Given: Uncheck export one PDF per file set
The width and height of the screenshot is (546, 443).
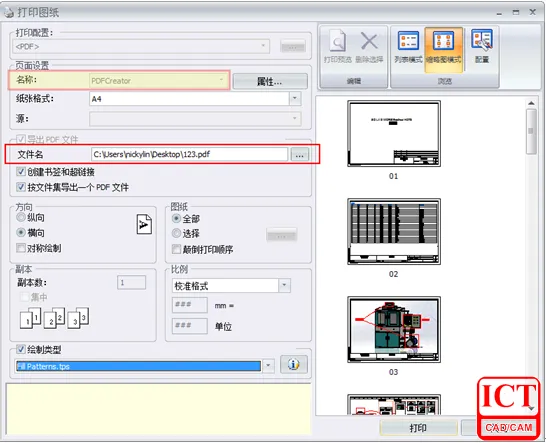Looking at the screenshot, I should pyautogui.click(x=21, y=187).
